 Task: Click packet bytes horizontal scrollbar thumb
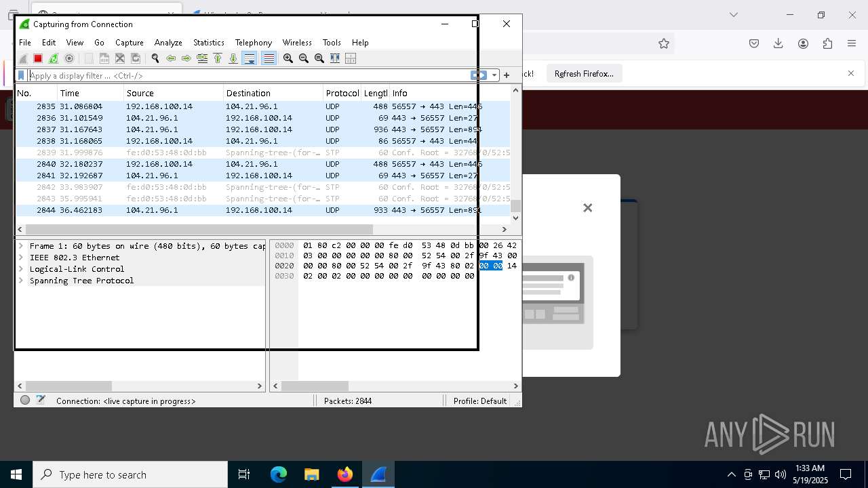point(315,386)
